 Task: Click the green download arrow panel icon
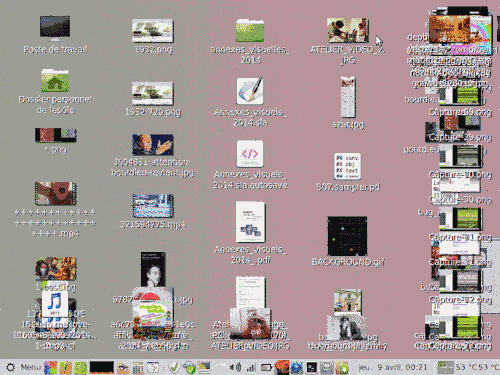pos(342,367)
